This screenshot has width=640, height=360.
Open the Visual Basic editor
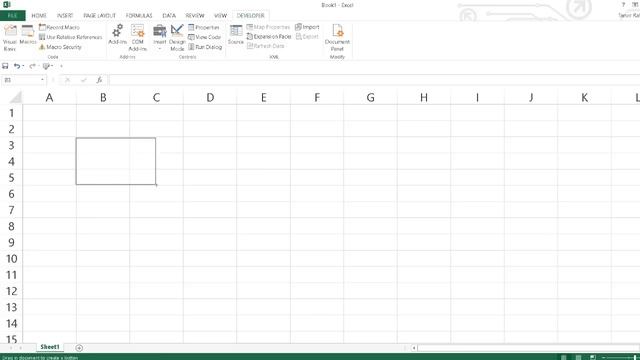10,38
